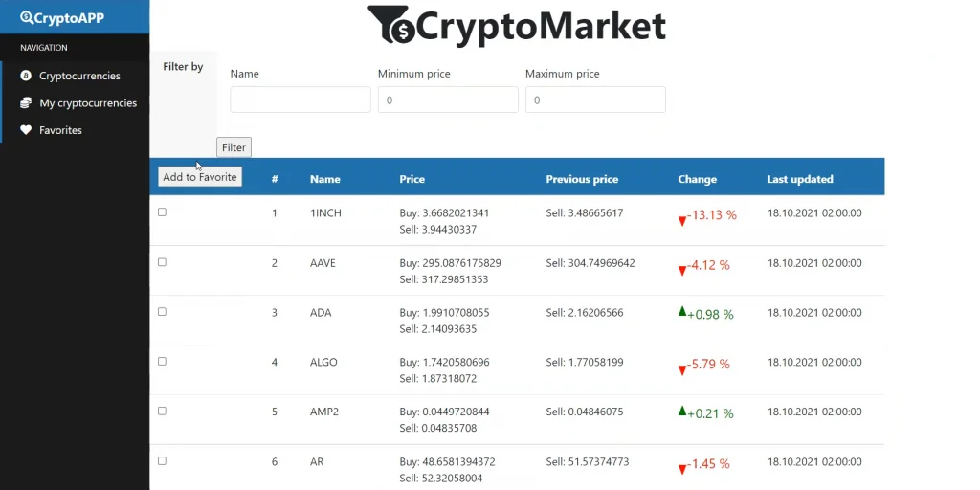Check the 1INCH row checkbox
Viewport: 980px width, 490px height.
[x=162, y=212]
